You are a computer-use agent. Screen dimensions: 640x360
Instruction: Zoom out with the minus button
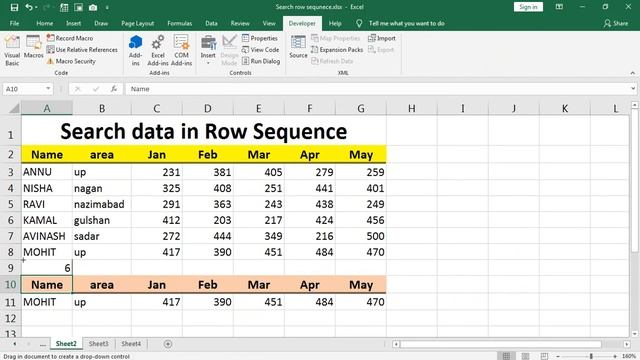click(x=558, y=356)
